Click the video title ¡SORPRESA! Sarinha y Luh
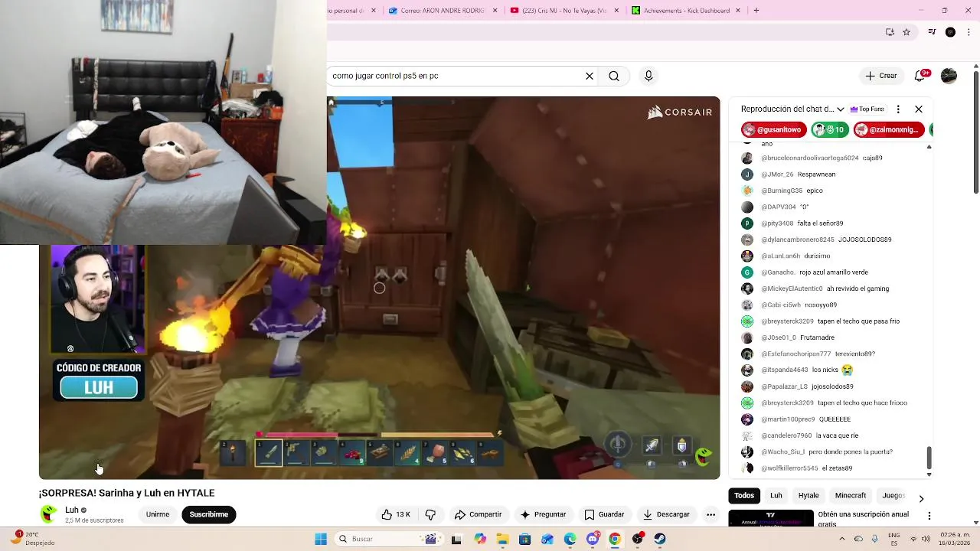980x551 pixels. 126,493
